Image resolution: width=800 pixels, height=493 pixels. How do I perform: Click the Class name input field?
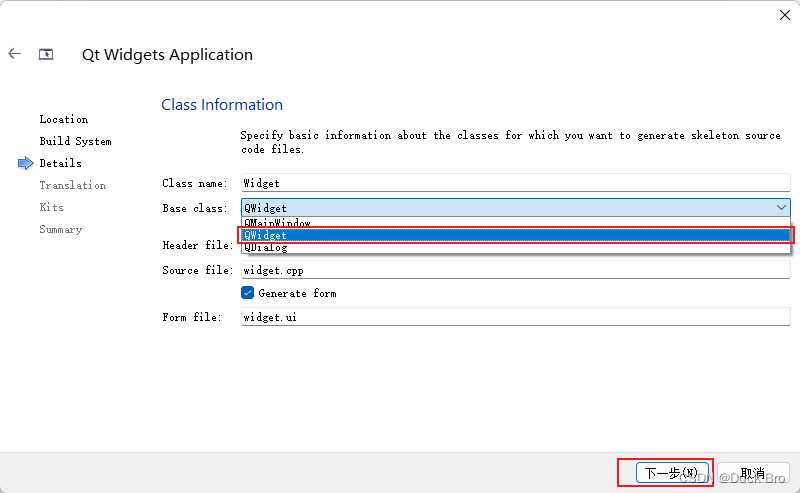click(x=515, y=183)
